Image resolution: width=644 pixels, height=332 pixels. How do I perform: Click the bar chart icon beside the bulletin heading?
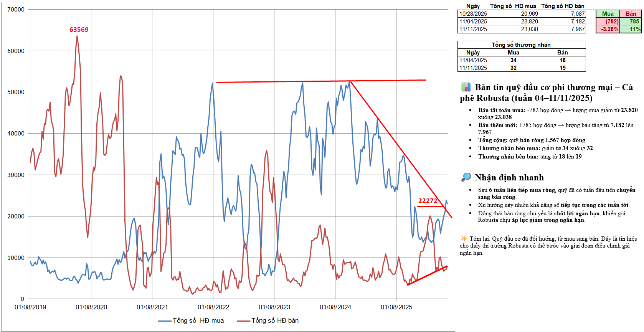(466, 87)
